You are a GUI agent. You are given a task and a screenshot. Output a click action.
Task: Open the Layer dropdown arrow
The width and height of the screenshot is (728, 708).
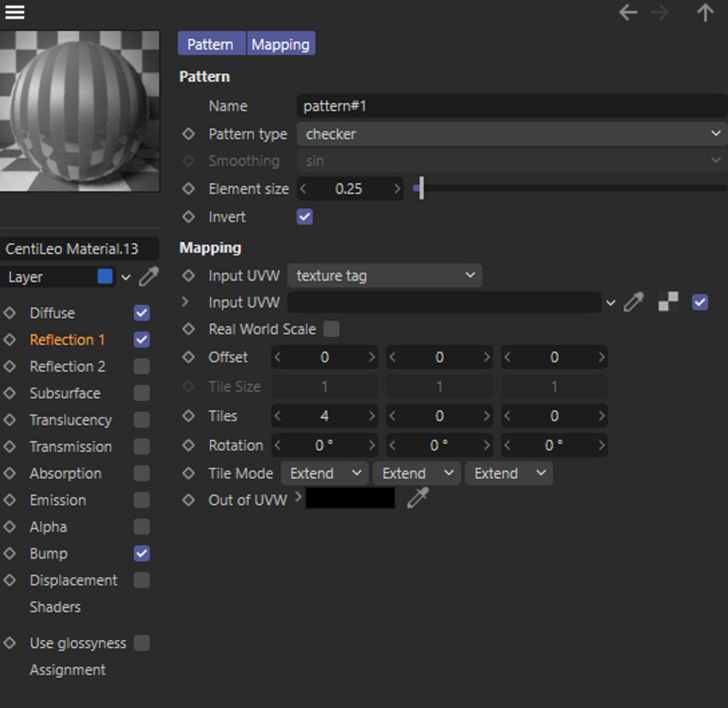point(126,277)
